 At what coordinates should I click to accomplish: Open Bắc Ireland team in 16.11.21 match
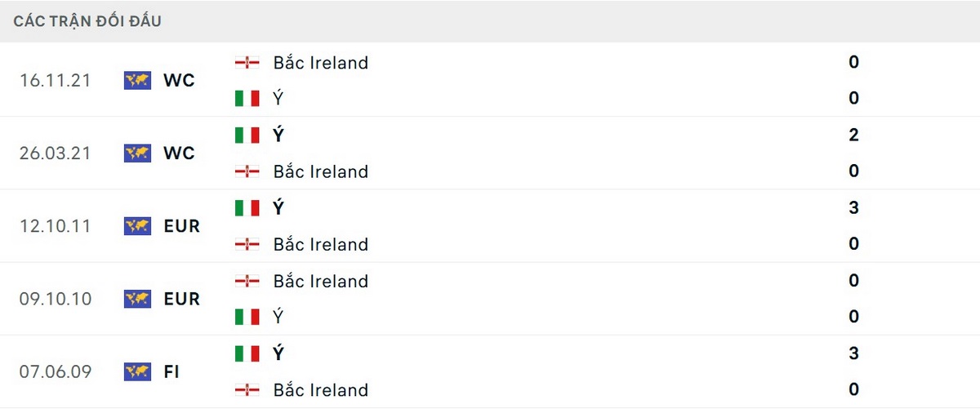(x=321, y=62)
